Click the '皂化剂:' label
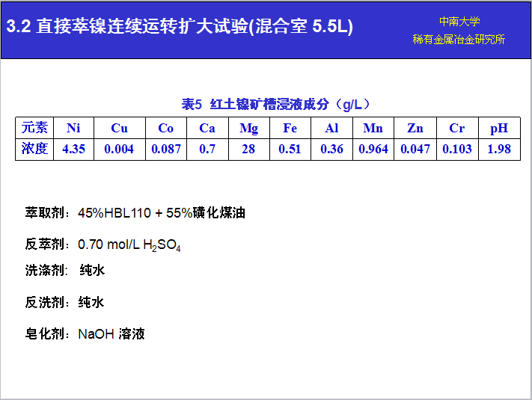The image size is (532, 400). (x=47, y=334)
